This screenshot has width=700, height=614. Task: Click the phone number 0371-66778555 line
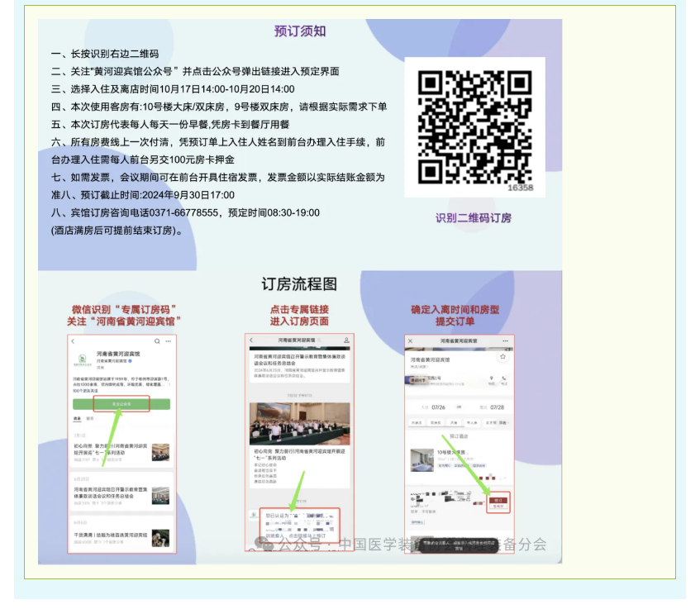point(185,213)
